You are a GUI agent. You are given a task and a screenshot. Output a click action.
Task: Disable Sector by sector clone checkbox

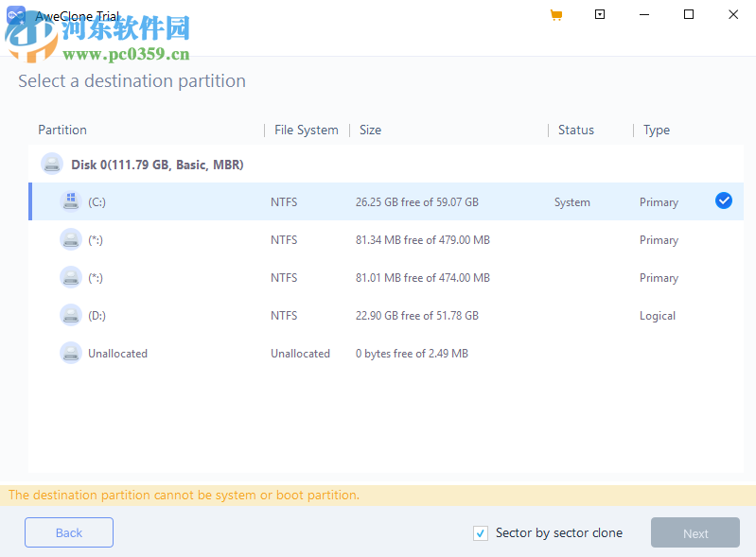pos(481,533)
